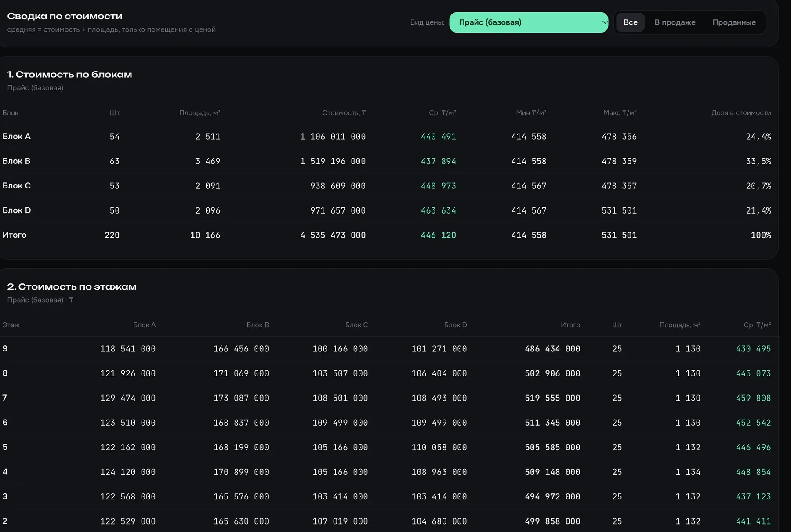791x532 pixels.
Task: Click the «Стоимость, ₸» column header
Action: (344, 113)
